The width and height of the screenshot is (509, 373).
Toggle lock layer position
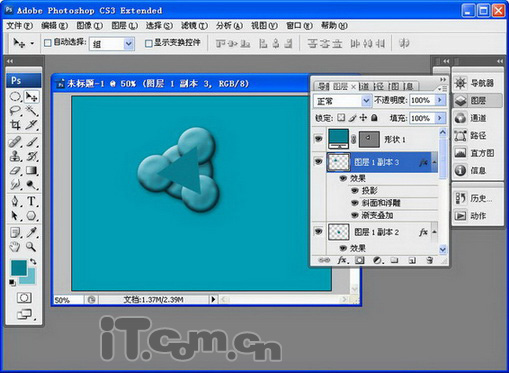(x=364, y=118)
